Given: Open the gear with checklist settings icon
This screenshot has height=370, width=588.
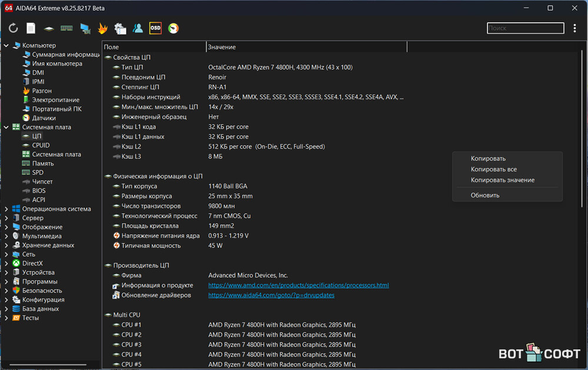Looking at the screenshot, I should point(120,28).
